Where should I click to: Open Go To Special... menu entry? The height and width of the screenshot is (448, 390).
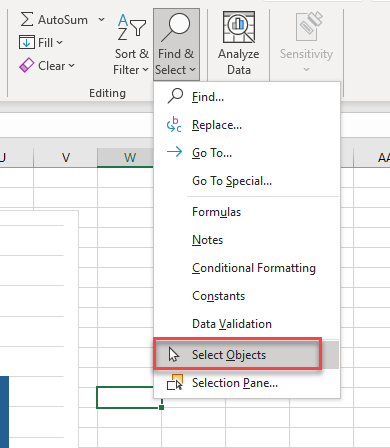coord(247,181)
